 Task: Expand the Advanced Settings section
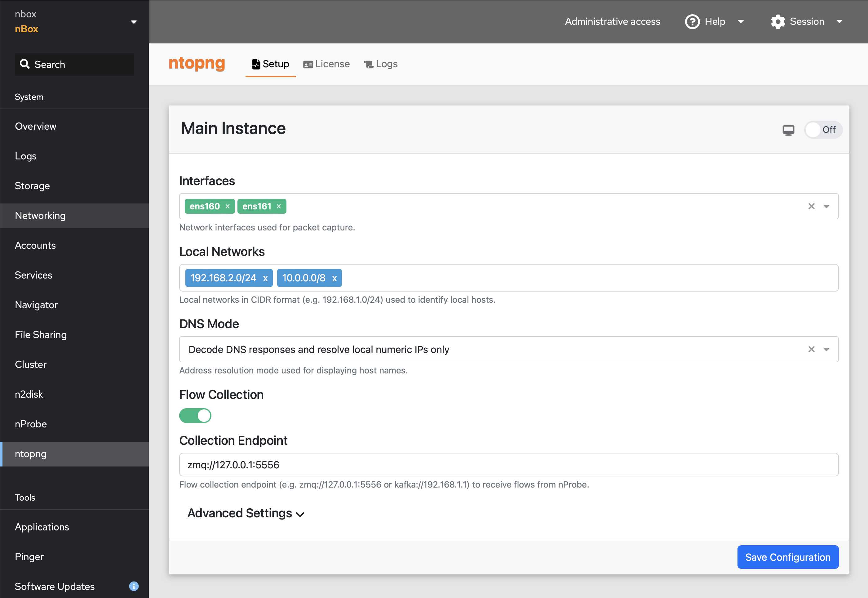(x=244, y=513)
